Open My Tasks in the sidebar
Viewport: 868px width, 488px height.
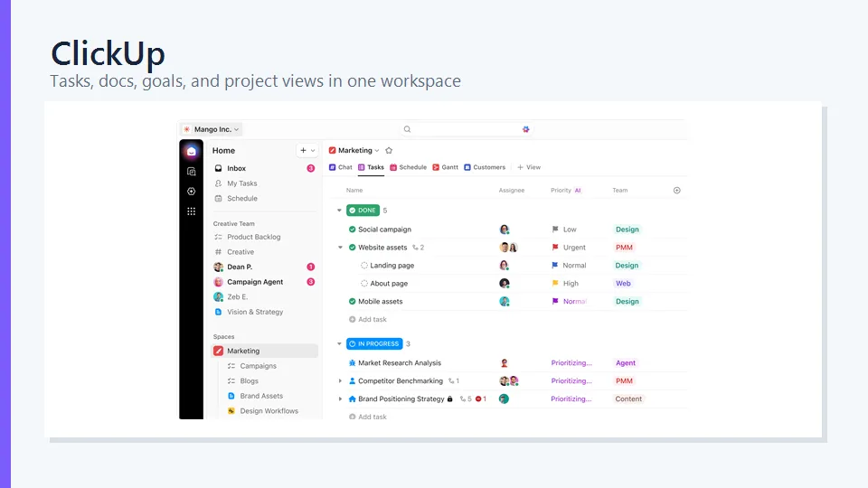tap(242, 183)
